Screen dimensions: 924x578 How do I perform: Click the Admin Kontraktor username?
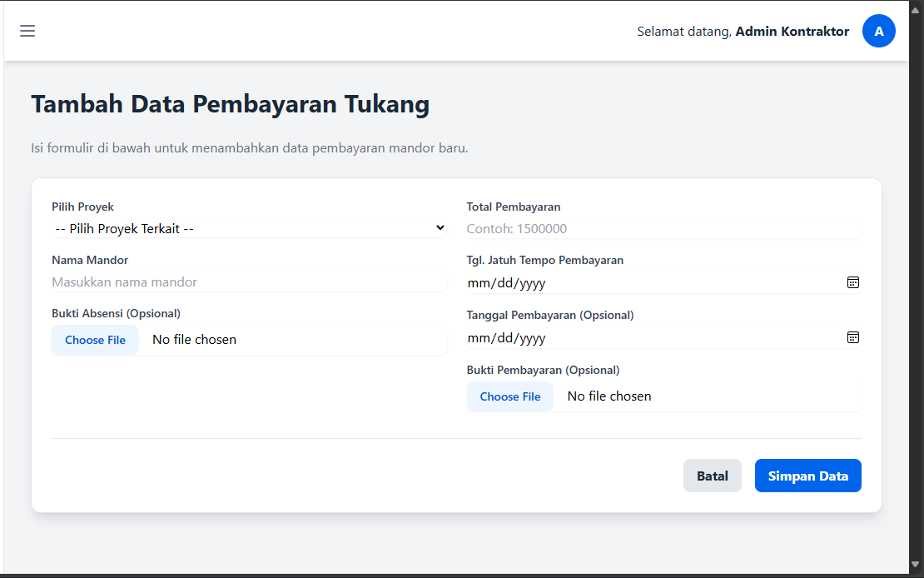tap(792, 32)
